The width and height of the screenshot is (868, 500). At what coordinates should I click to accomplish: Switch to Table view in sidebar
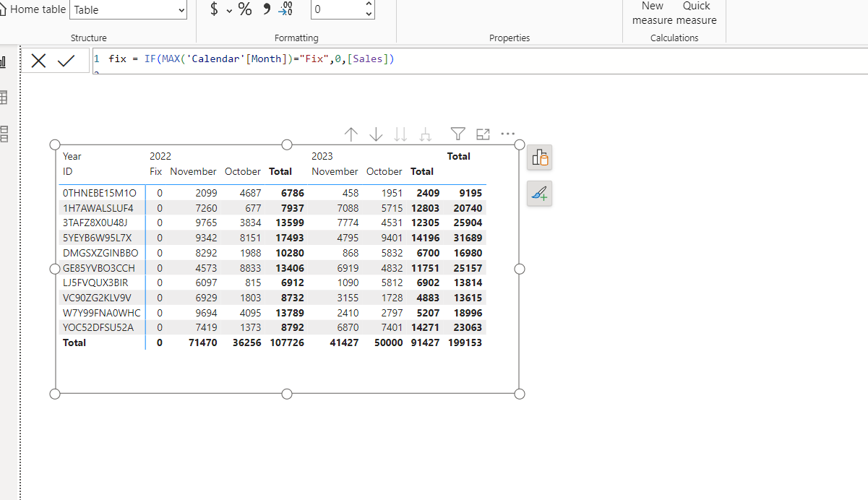tap(3, 98)
